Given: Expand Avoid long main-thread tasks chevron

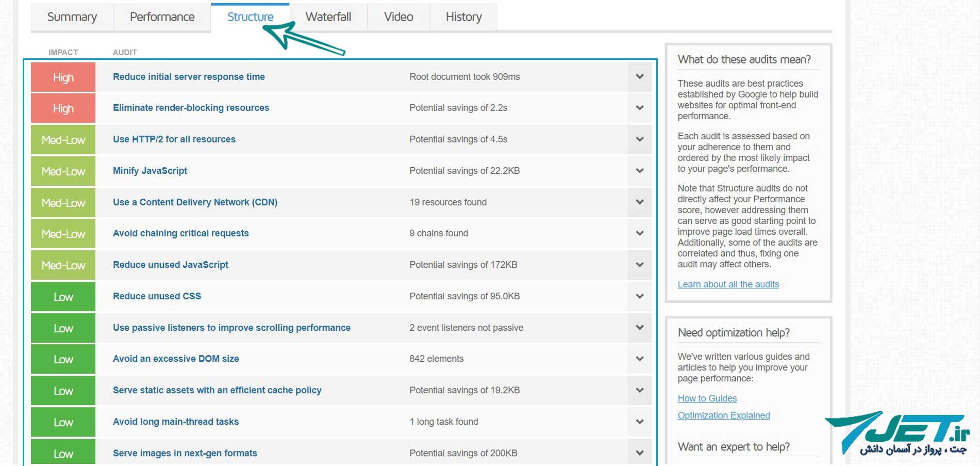Looking at the screenshot, I should [640, 422].
